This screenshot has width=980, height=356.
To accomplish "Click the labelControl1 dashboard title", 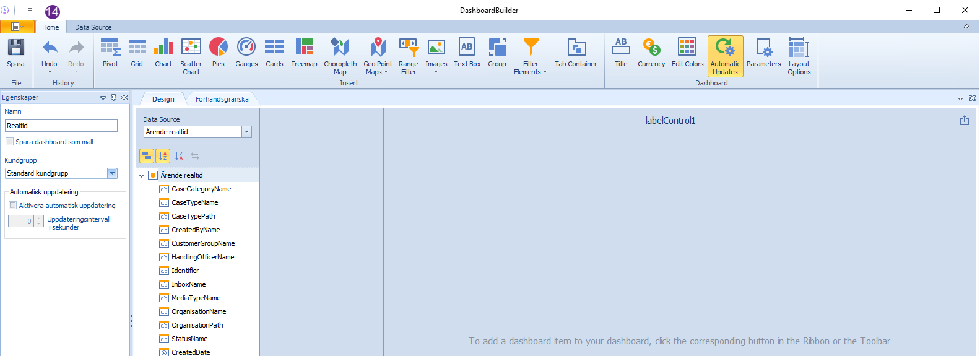I will point(670,121).
